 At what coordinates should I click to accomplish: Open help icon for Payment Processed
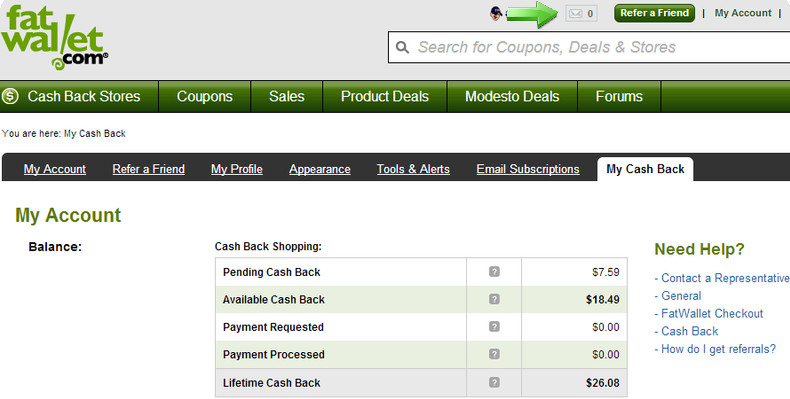click(494, 354)
